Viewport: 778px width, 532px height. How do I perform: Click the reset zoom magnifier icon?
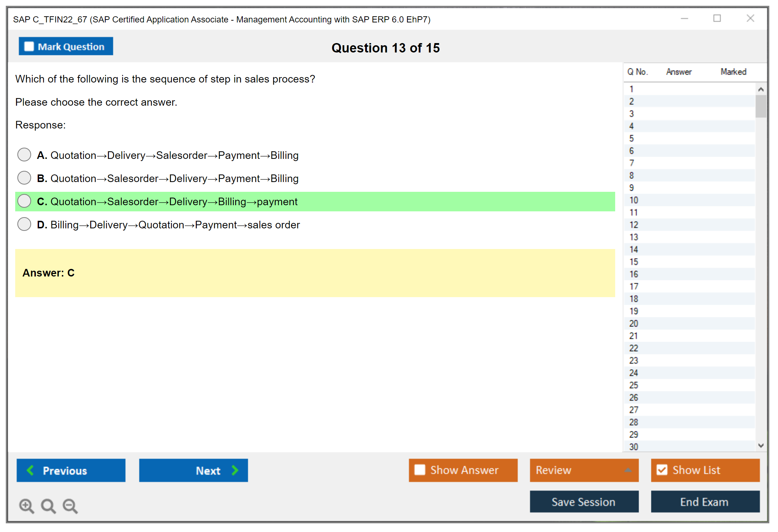(x=48, y=506)
